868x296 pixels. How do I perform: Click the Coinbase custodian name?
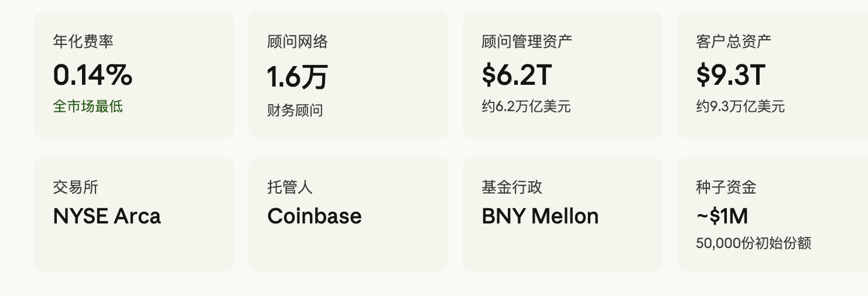point(315,216)
